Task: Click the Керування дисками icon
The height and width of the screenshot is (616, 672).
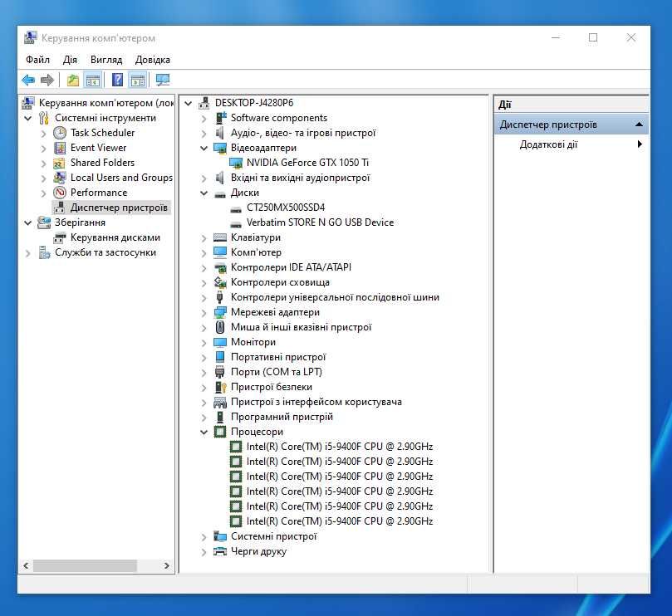Action: (x=60, y=237)
